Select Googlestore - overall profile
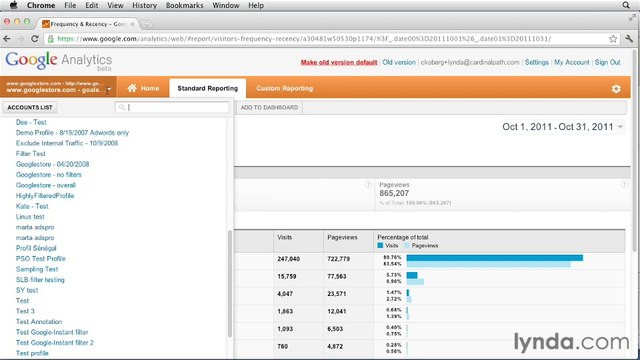 tap(46, 185)
